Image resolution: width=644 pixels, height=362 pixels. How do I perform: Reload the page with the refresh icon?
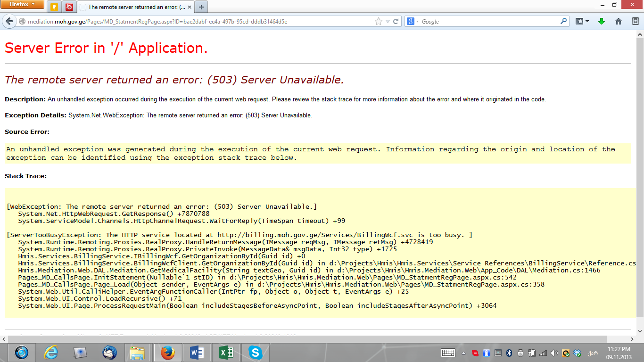pyautogui.click(x=396, y=21)
